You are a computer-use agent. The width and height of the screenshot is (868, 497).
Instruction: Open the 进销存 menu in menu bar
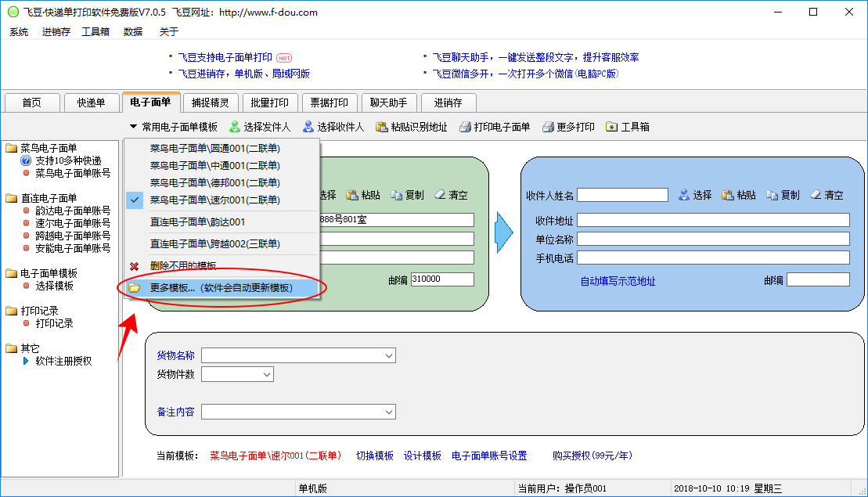(x=56, y=31)
